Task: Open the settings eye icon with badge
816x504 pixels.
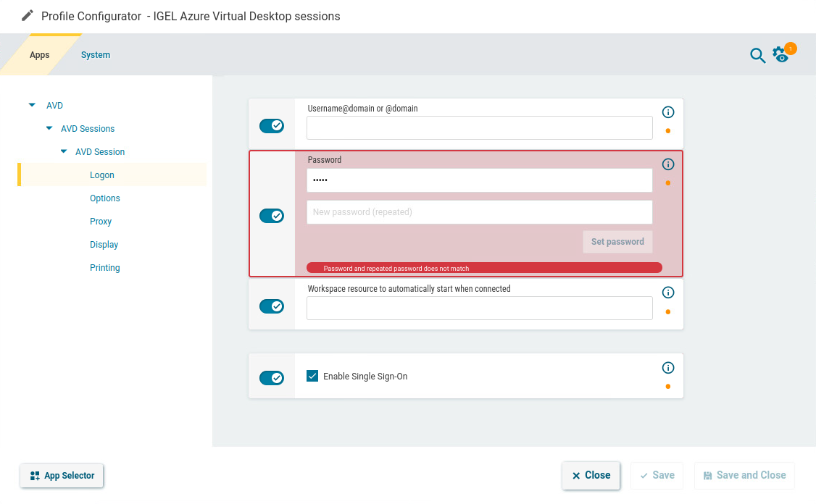Action: click(x=780, y=55)
